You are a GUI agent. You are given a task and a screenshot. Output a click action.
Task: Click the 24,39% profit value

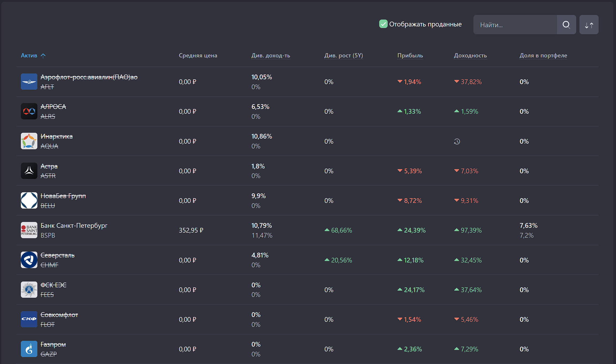(415, 230)
